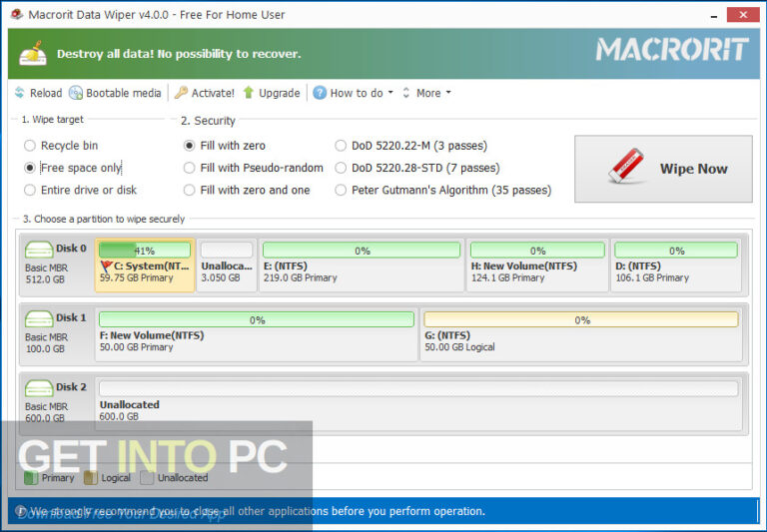Click the Bootable media disc icon
The width and height of the screenshot is (767, 532).
click(76, 93)
